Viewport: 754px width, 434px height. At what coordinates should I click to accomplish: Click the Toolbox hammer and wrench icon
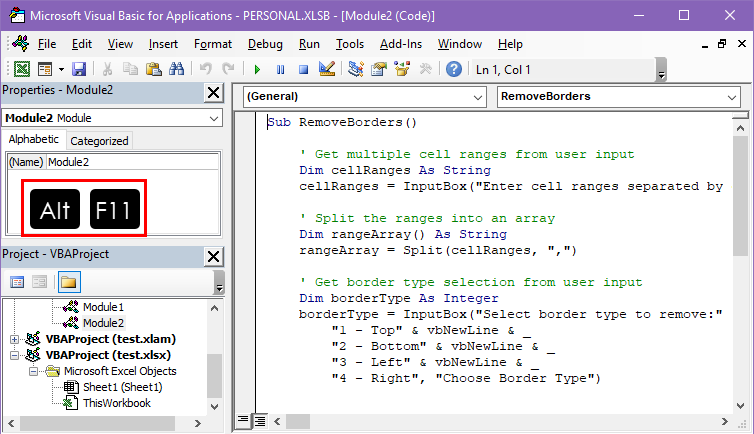[426, 69]
